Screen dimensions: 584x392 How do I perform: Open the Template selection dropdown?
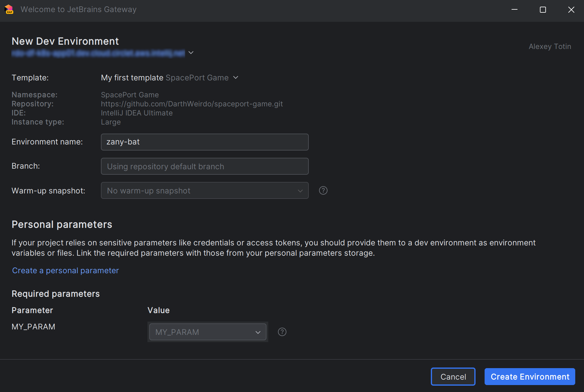pos(236,78)
